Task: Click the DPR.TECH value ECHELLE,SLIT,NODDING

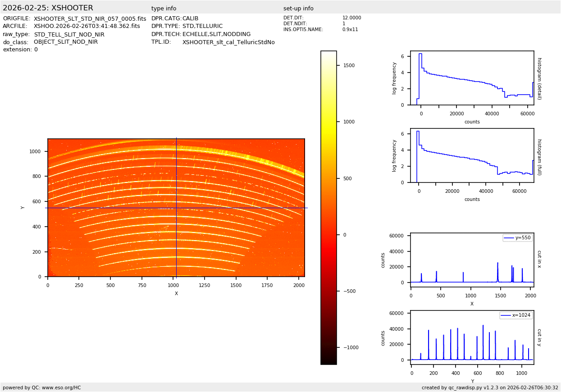Action: click(216, 34)
